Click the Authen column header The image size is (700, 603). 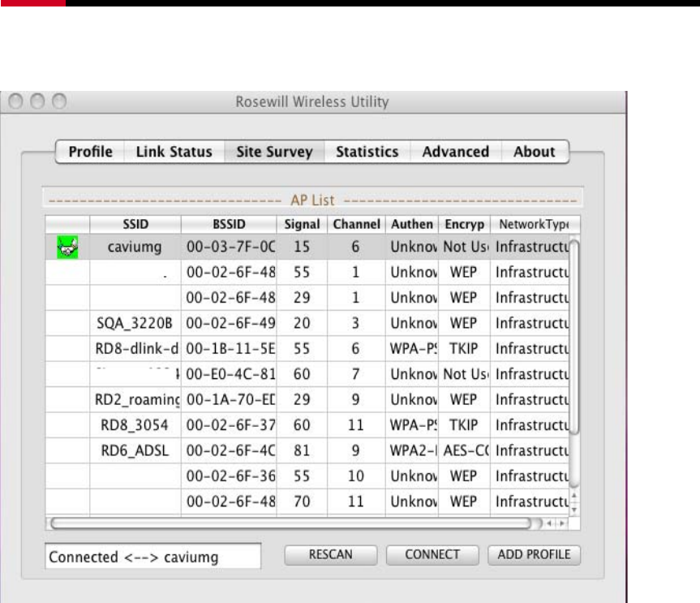(x=412, y=224)
